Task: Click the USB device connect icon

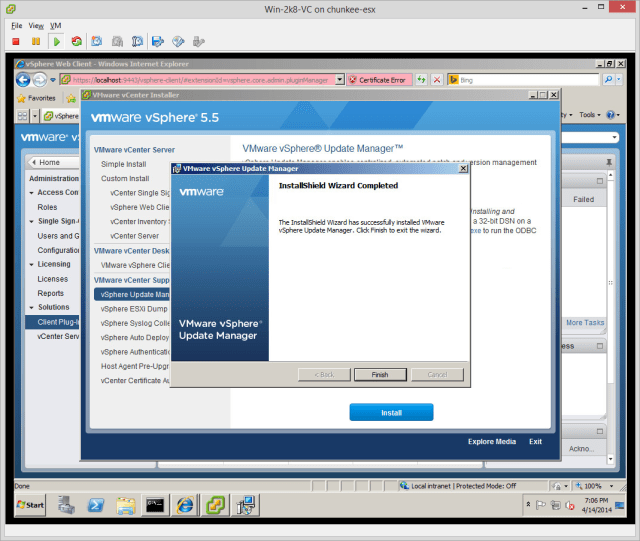Action: click(198, 41)
